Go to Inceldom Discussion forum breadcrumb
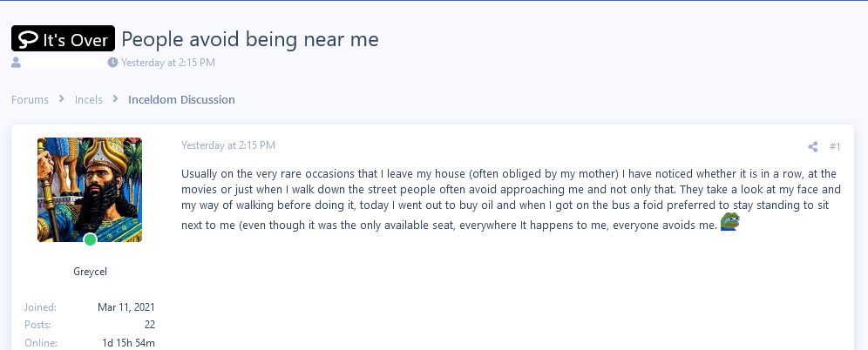Image resolution: width=868 pixels, height=350 pixels. tap(181, 99)
